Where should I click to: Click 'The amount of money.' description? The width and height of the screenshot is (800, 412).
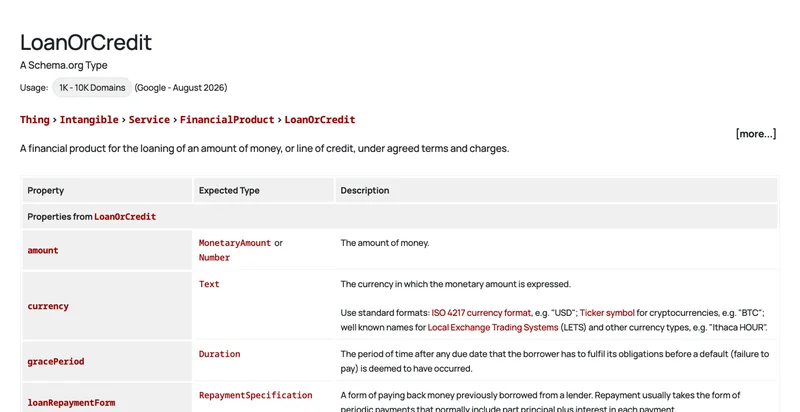[385, 243]
